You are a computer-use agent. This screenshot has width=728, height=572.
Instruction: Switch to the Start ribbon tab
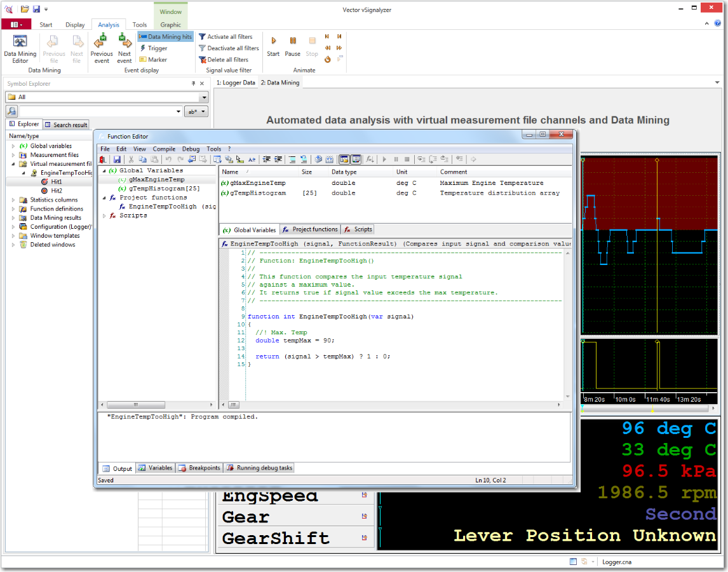(x=46, y=25)
